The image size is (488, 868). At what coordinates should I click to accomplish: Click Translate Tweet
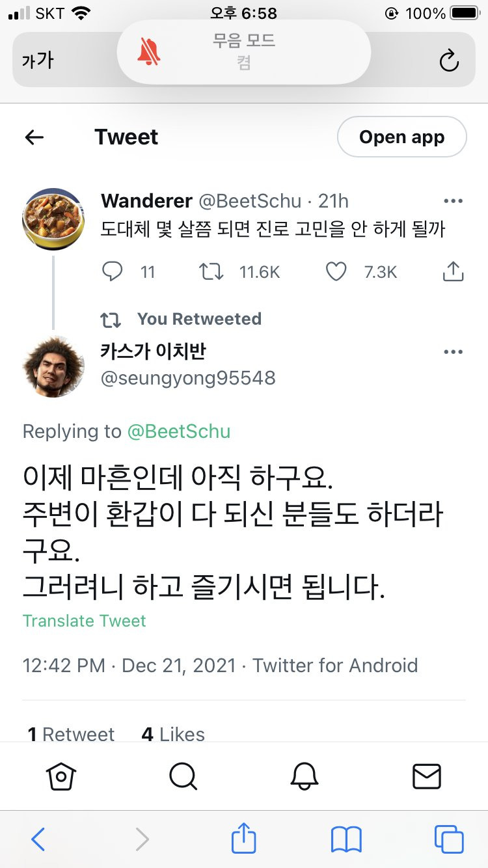(84, 620)
